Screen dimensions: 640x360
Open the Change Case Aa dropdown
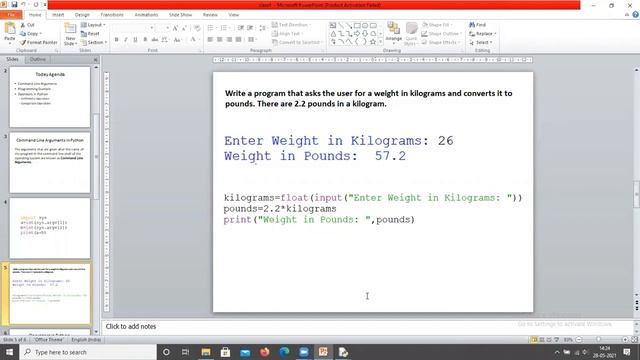[178, 40]
